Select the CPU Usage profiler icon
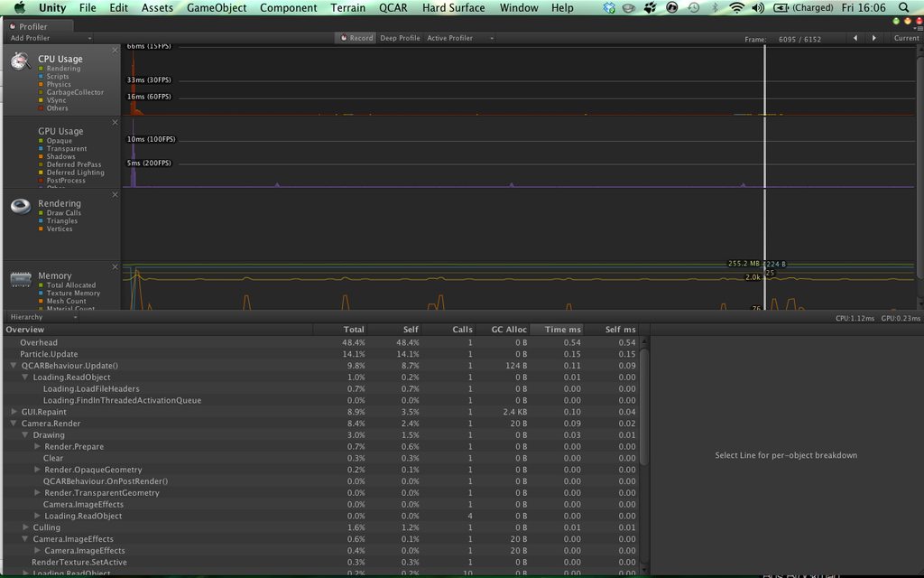 [x=20, y=61]
